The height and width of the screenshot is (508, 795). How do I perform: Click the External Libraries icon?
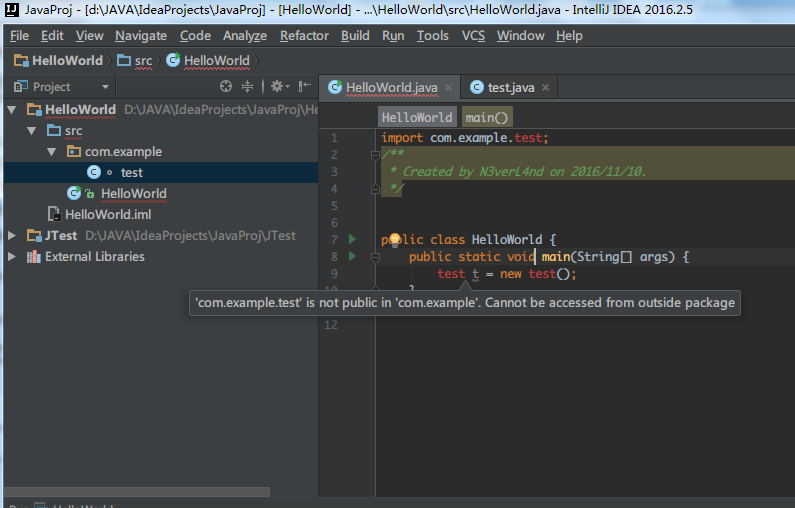click(x=34, y=257)
